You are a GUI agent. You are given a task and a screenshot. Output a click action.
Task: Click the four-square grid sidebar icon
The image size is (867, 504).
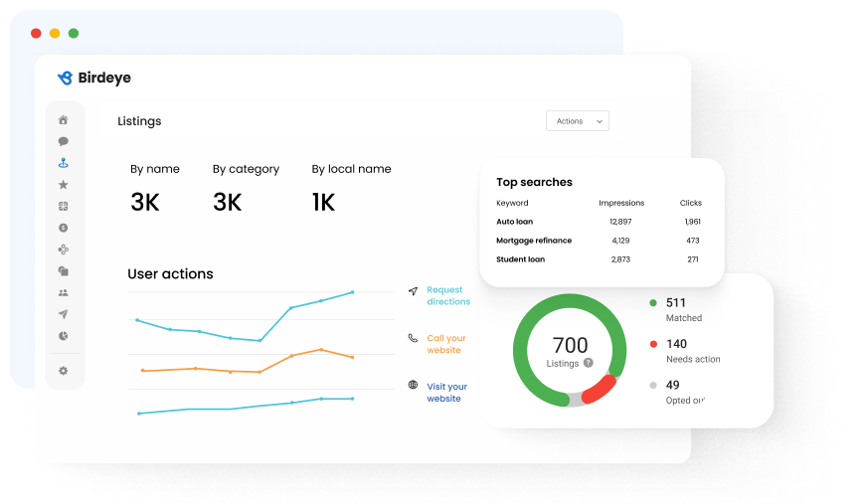(63, 206)
